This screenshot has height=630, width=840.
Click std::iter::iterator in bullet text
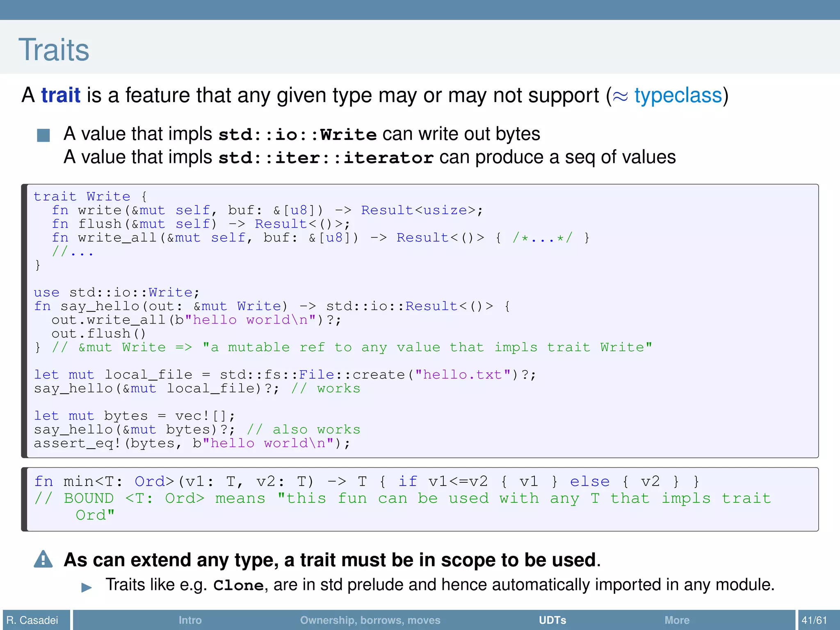[x=326, y=158]
